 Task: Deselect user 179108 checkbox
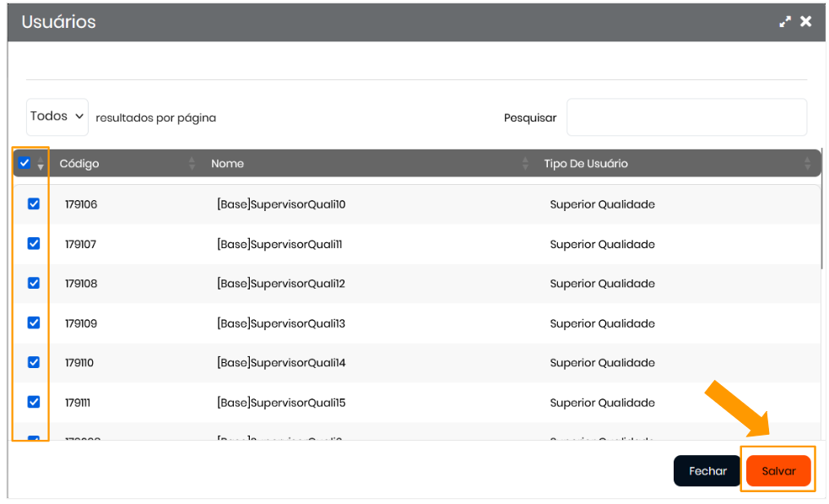(34, 283)
